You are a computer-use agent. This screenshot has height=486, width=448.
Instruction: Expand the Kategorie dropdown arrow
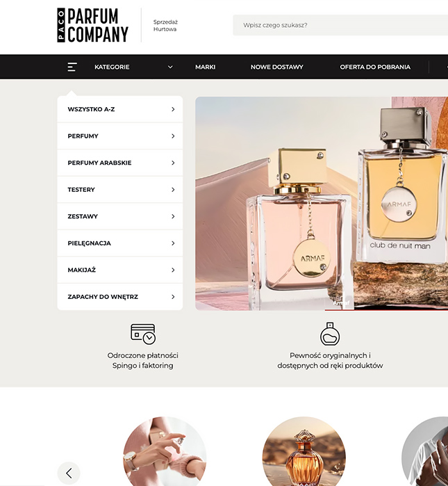pyautogui.click(x=170, y=67)
